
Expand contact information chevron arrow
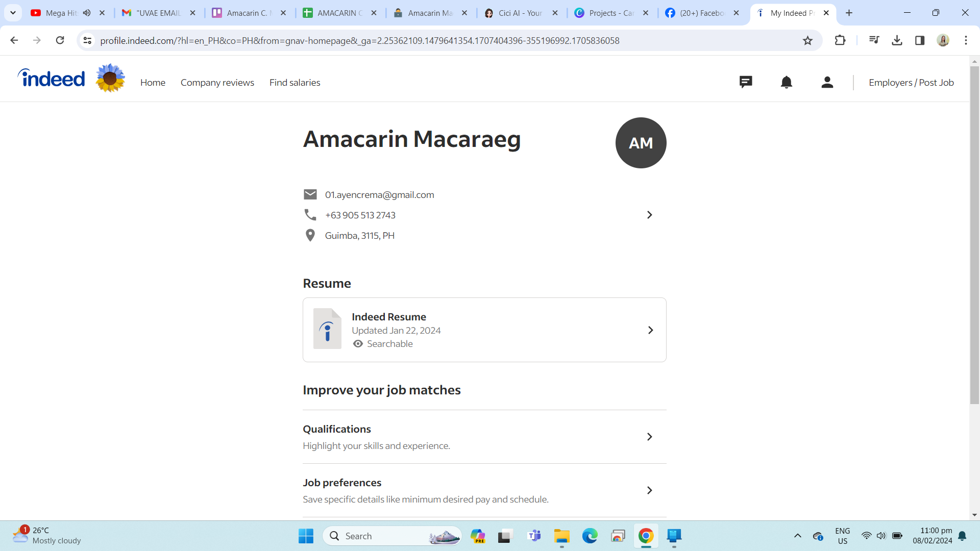click(x=649, y=215)
